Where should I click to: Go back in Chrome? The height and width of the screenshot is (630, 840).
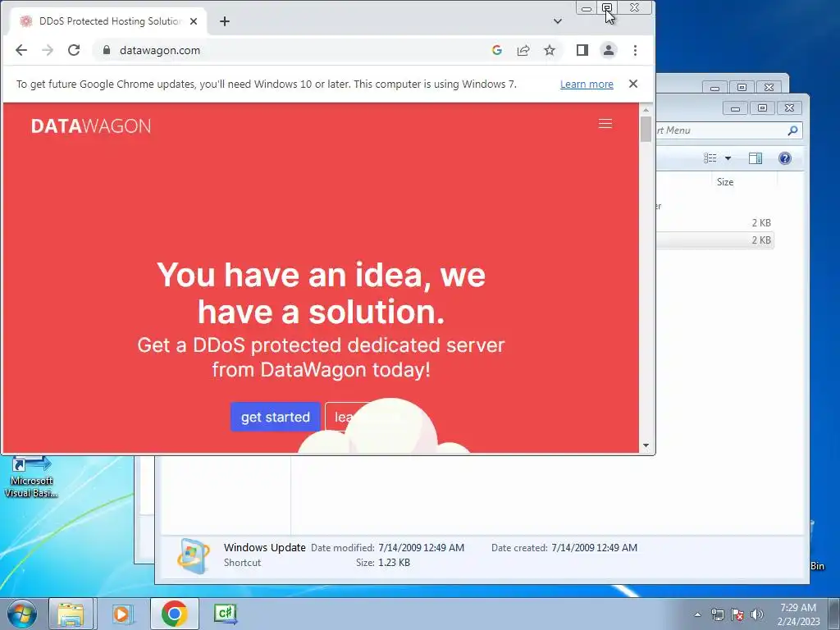click(x=21, y=50)
